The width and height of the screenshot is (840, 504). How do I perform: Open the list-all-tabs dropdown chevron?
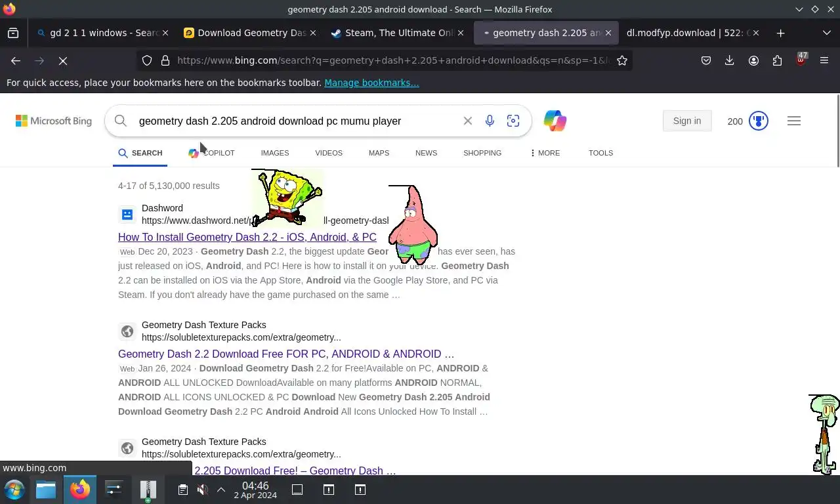[827, 33]
